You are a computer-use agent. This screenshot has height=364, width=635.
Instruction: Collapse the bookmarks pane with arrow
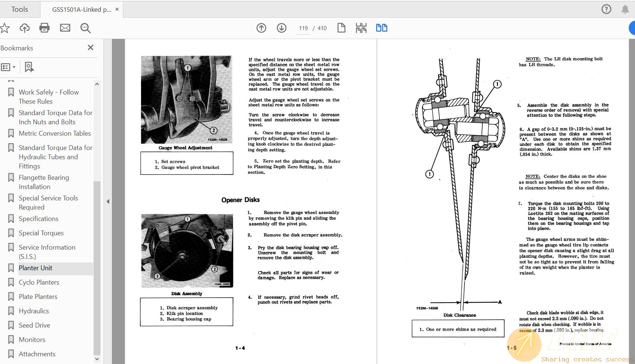[x=108, y=201]
